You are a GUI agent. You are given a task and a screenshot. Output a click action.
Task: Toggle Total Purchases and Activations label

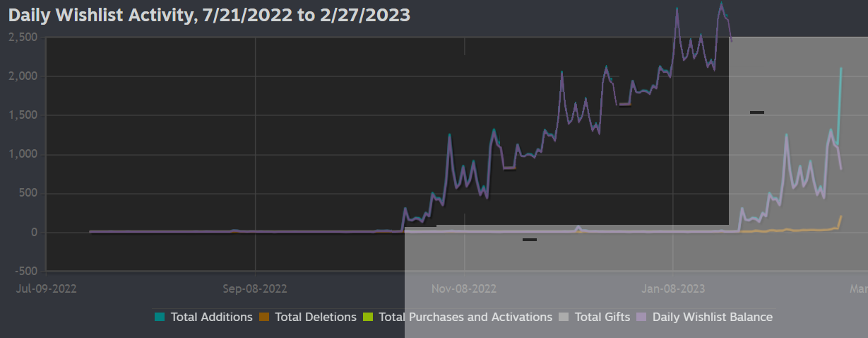point(465,317)
